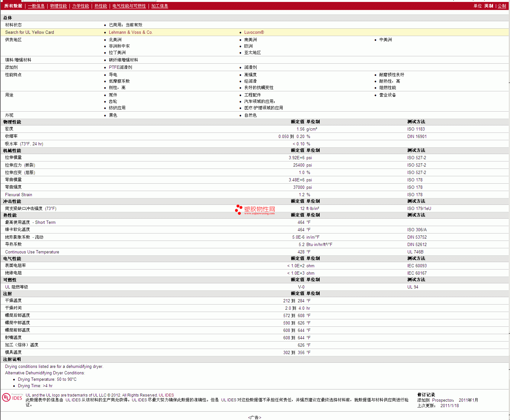
Task: Select the PTFE润滑剂 additive entry
Action: click(120, 67)
